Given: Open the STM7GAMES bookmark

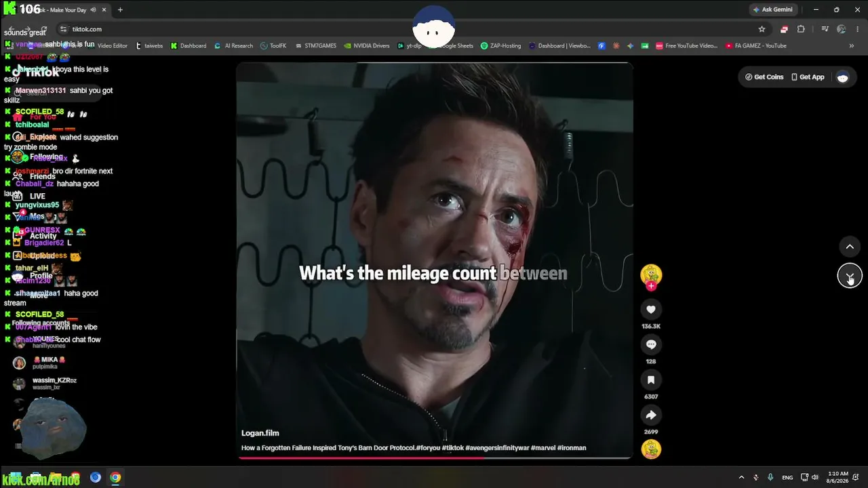Looking at the screenshot, I should pos(315,46).
